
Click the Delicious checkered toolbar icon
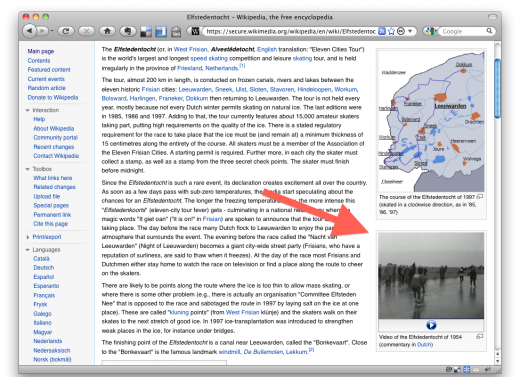[146, 32]
